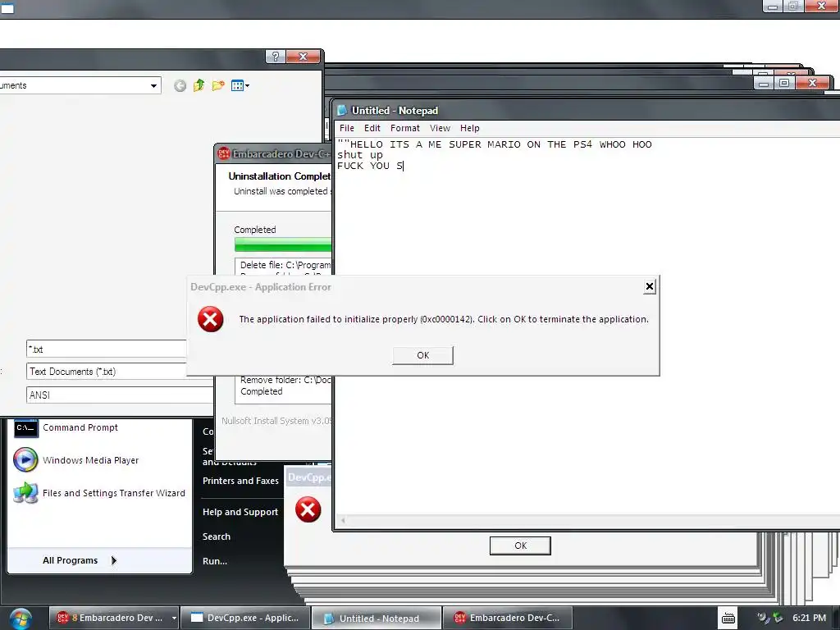Viewport: 840px width, 630px height.
Task: Click the Nullsoft Install System text
Action: [276, 421]
